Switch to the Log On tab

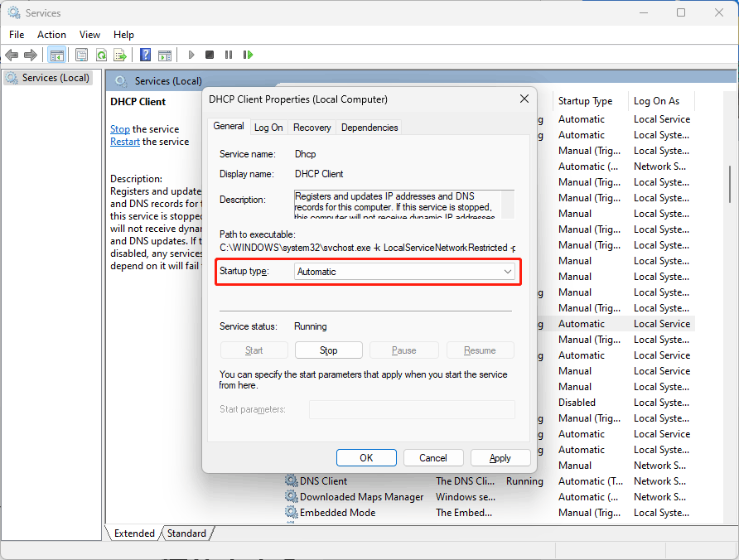[x=268, y=128]
